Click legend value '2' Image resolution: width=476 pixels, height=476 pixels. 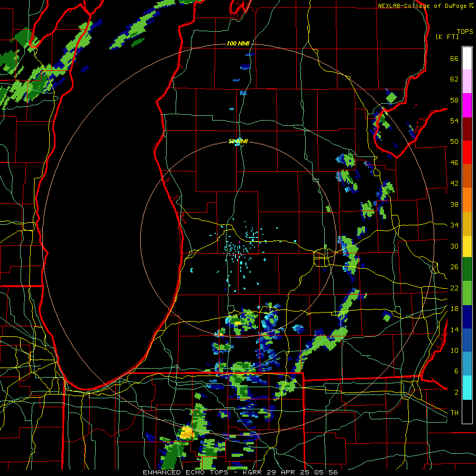456,392
